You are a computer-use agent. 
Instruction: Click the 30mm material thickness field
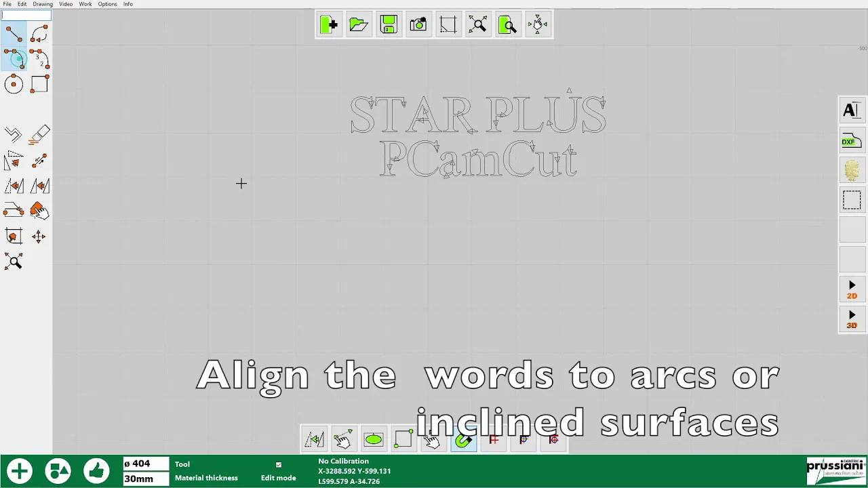coord(146,479)
